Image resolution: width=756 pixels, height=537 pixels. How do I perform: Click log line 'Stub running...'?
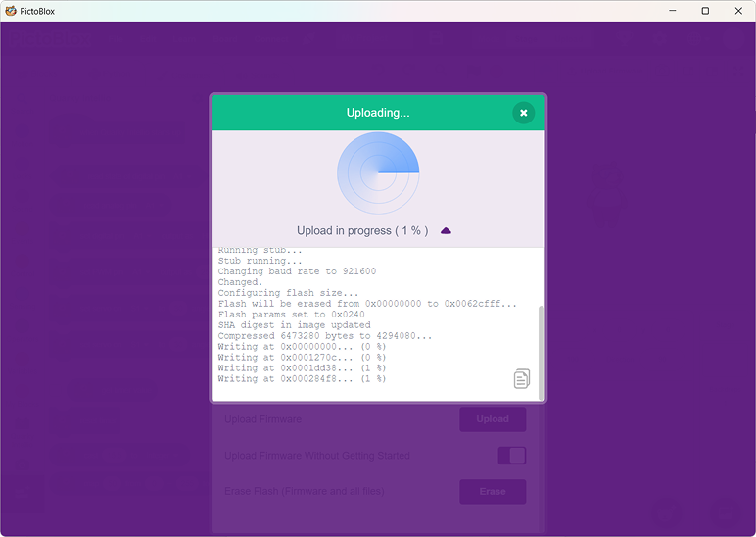[260, 261]
